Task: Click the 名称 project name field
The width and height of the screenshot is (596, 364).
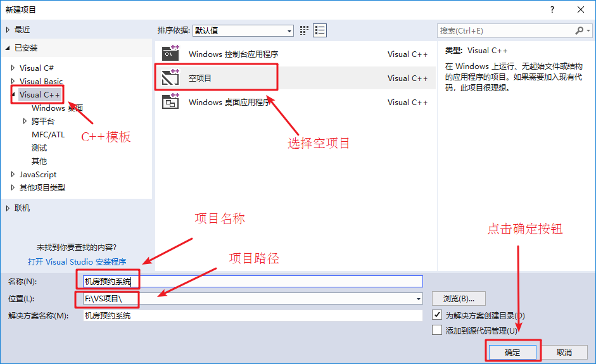Action: click(253, 282)
